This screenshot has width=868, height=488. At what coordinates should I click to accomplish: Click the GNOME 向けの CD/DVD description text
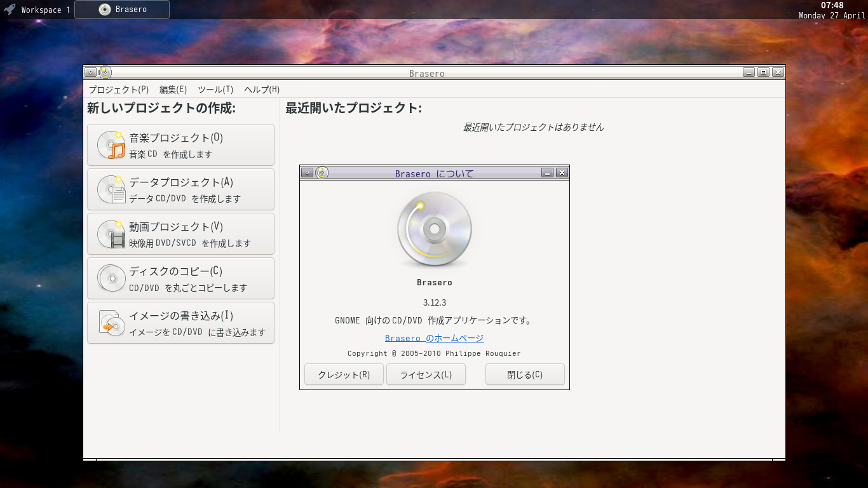(x=434, y=320)
